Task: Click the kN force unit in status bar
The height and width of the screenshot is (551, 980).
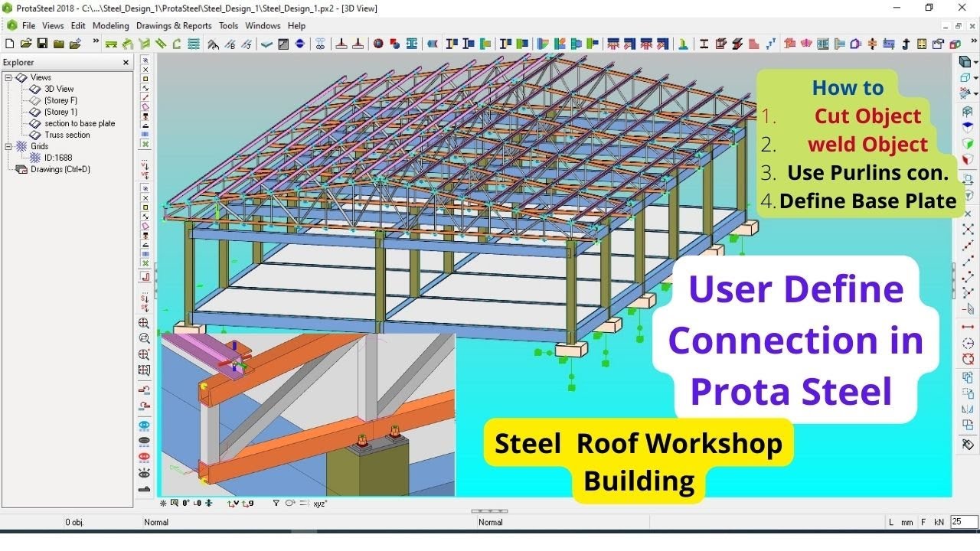Action: [x=938, y=522]
